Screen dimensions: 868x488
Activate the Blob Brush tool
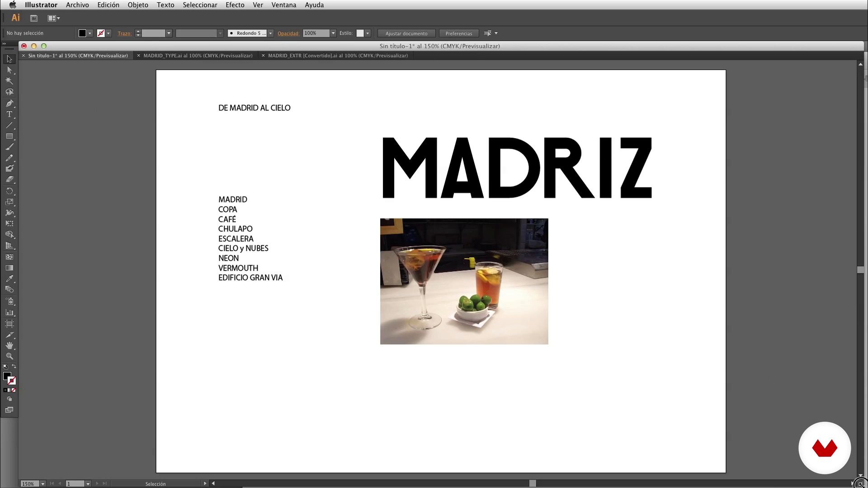(9, 169)
